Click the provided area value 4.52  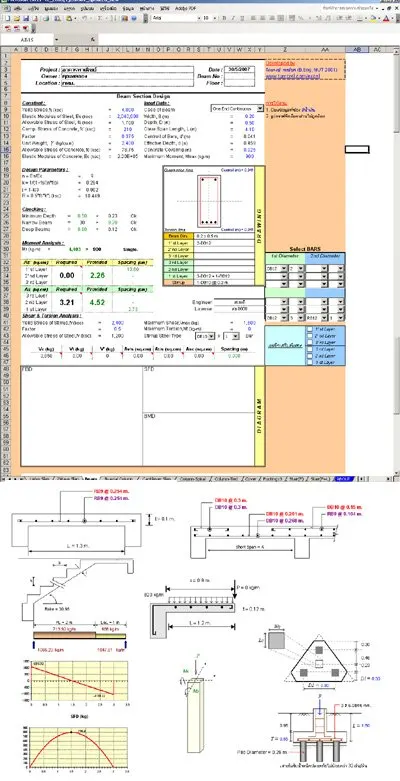pos(97,302)
